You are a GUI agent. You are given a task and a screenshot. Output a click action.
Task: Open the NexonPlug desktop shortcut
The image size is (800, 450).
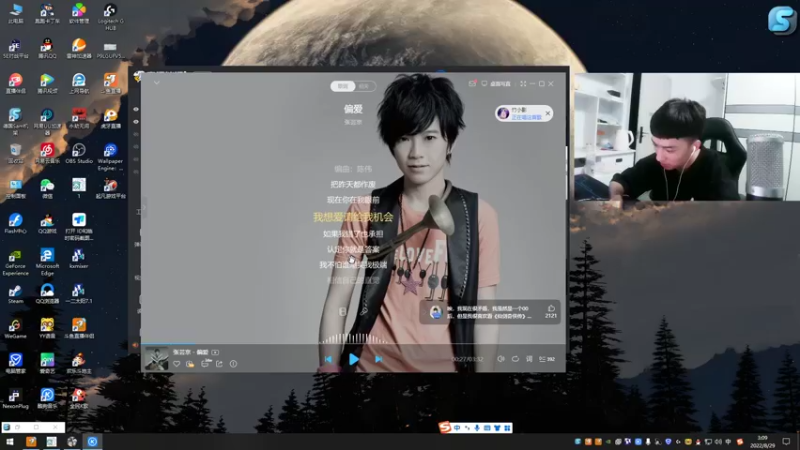pyautogui.click(x=15, y=398)
